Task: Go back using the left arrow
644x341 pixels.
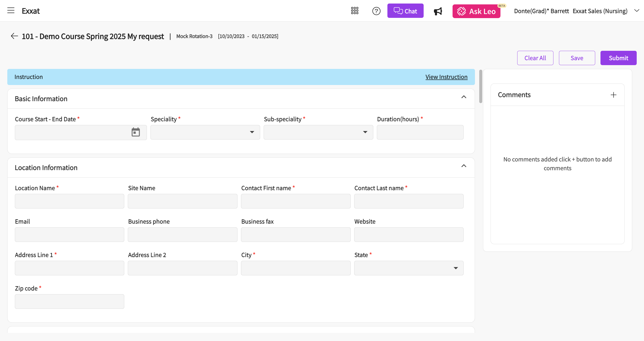Action: coord(14,36)
